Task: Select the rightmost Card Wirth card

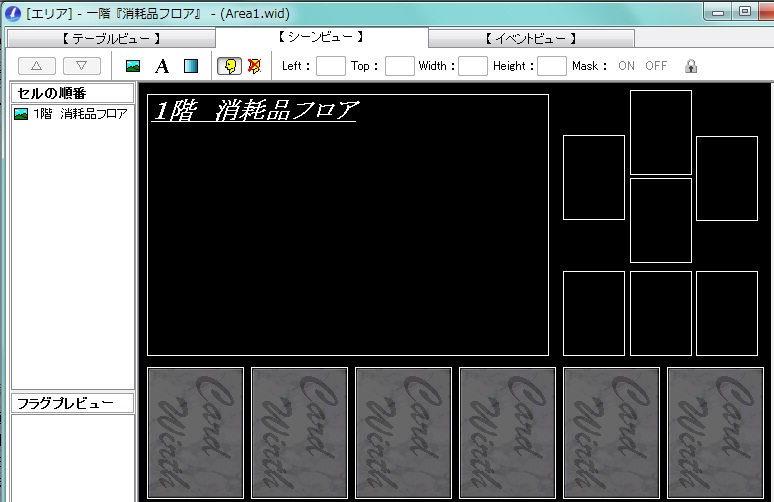Action: pos(715,433)
